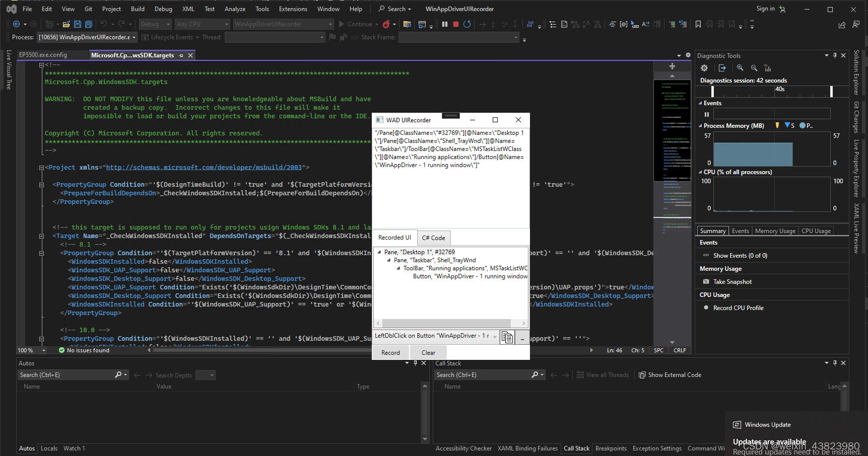Click the Record CPU Profile icon
The width and height of the screenshot is (868, 456).
(706, 308)
